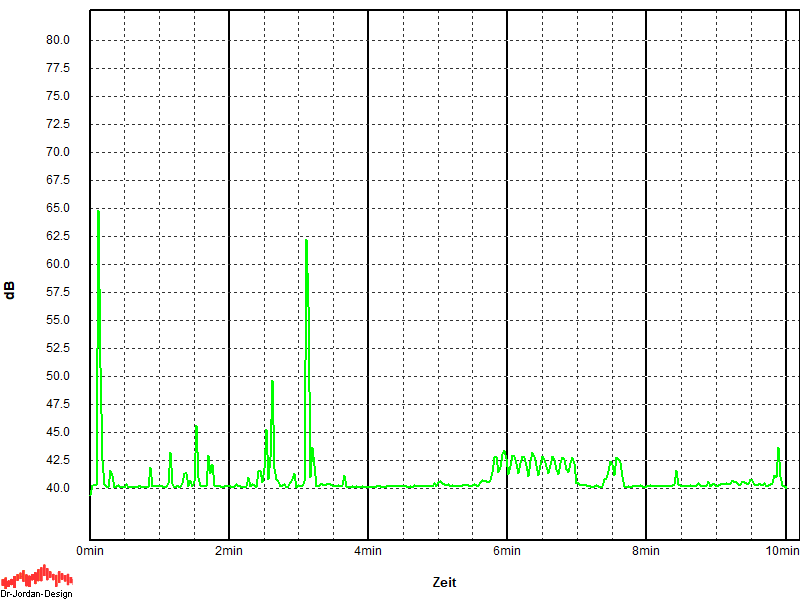This screenshot has height=600, width=800.
Task: Click the 49.5 dB peak before 3min
Action: [272, 383]
